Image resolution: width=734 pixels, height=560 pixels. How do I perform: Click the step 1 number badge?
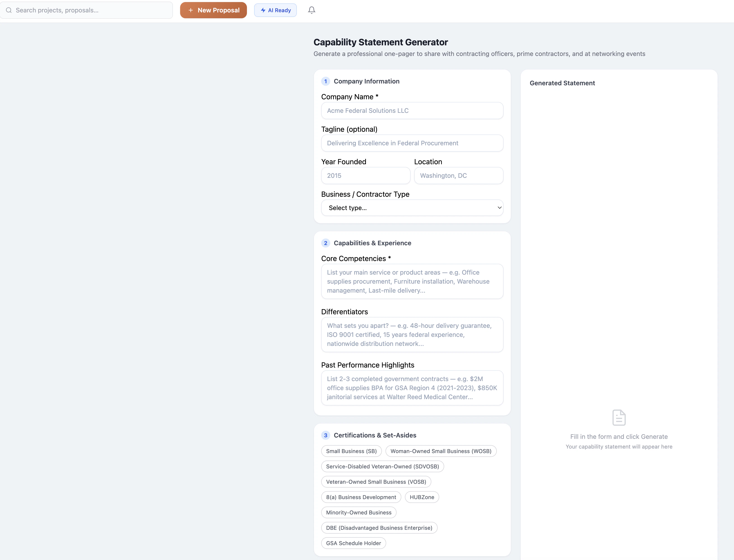pyautogui.click(x=325, y=81)
